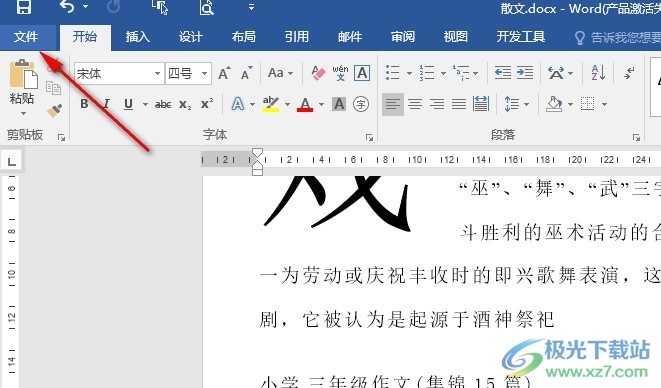Apply red font color
661x388 pixels.
tap(305, 104)
